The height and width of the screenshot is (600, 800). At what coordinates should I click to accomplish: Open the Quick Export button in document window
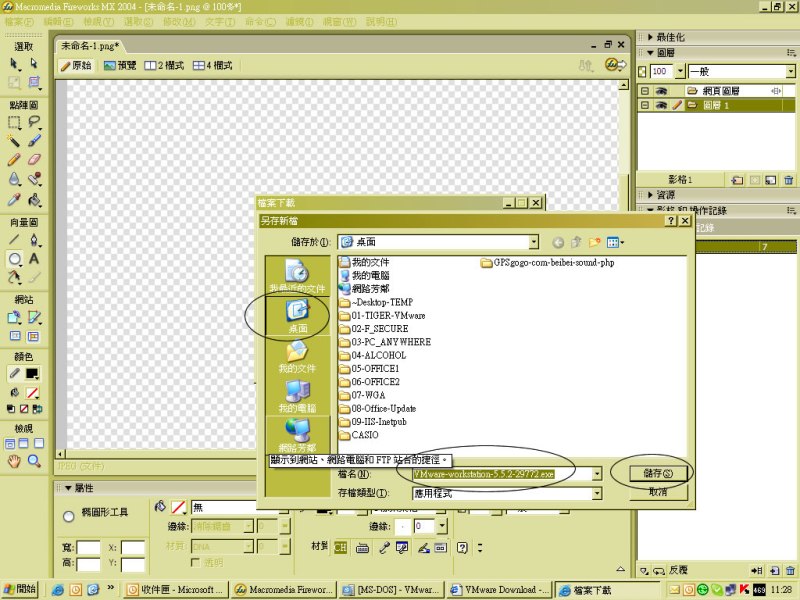(615, 65)
